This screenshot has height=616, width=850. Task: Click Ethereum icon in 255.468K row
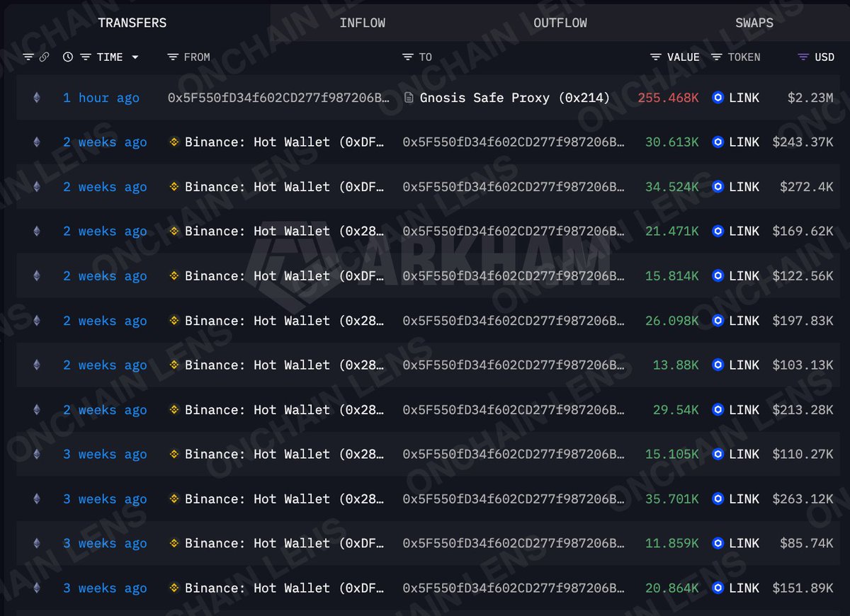tap(37, 98)
